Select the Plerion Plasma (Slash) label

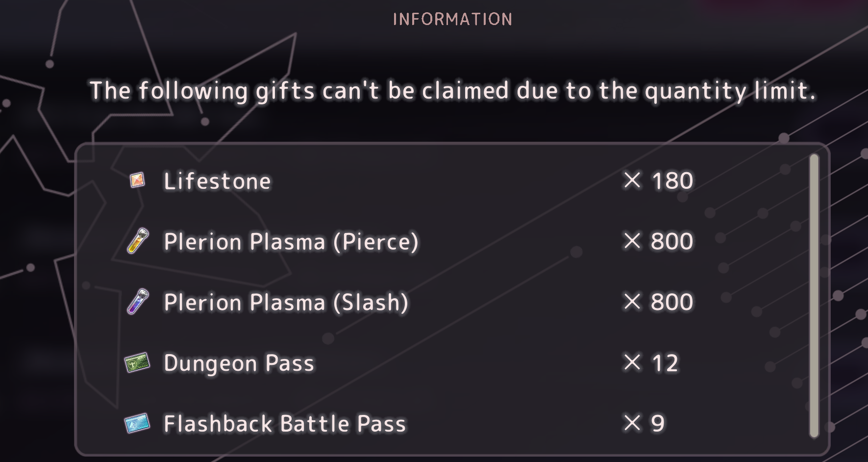[286, 303]
